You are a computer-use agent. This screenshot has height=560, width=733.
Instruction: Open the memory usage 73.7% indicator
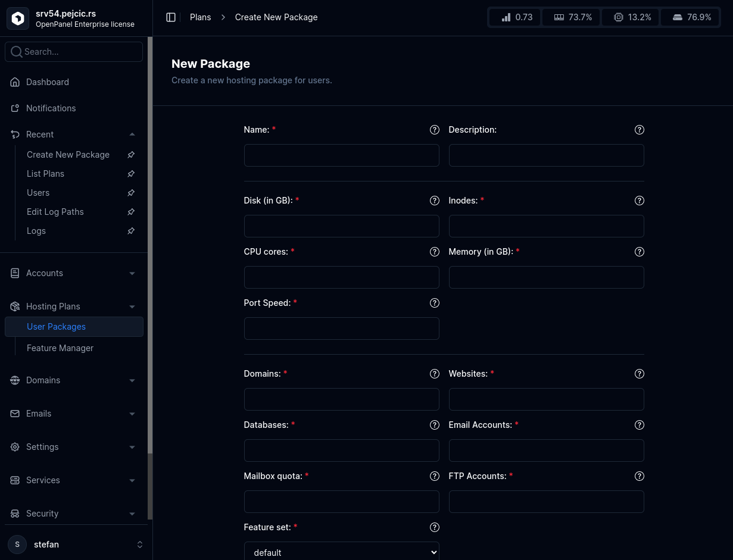tap(571, 17)
